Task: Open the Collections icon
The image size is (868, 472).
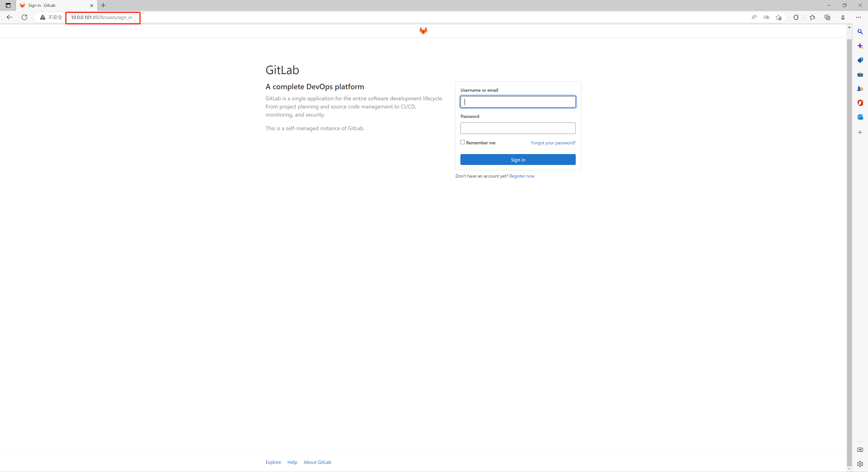Action: point(827,17)
